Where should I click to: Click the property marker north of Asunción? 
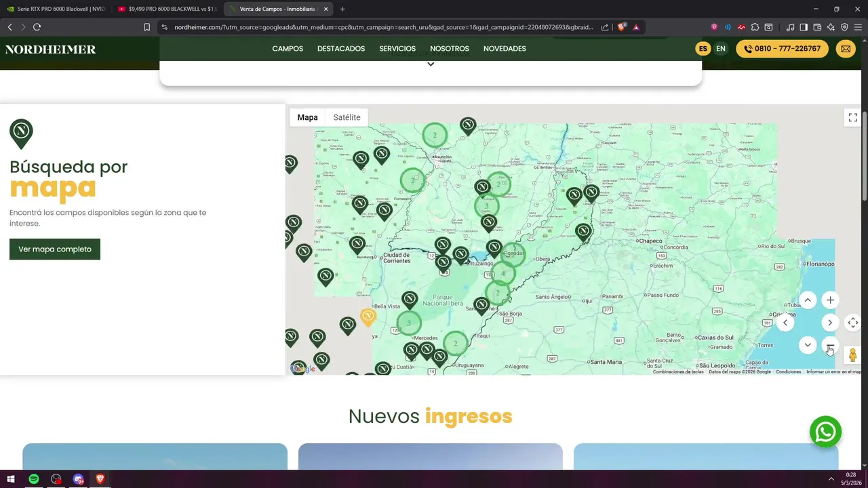click(x=468, y=126)
